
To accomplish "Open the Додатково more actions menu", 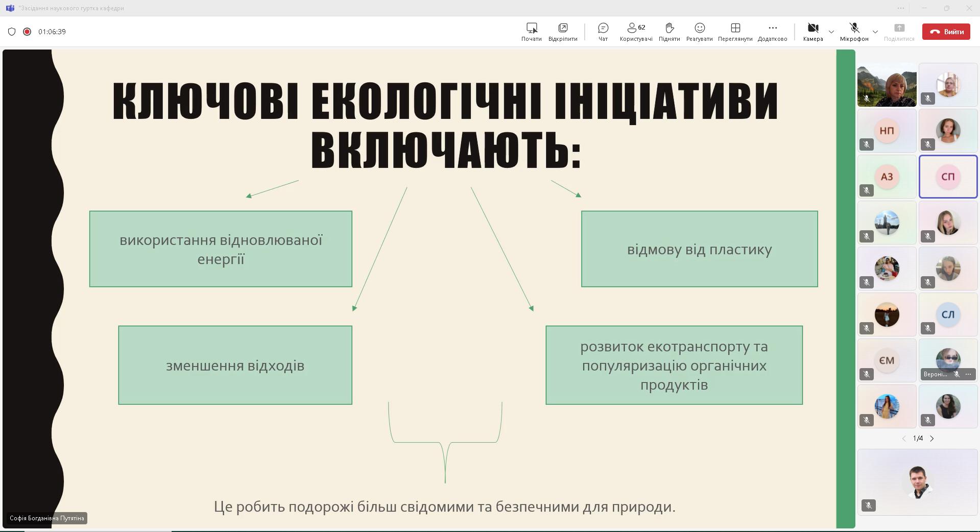I will click(772, 32).
